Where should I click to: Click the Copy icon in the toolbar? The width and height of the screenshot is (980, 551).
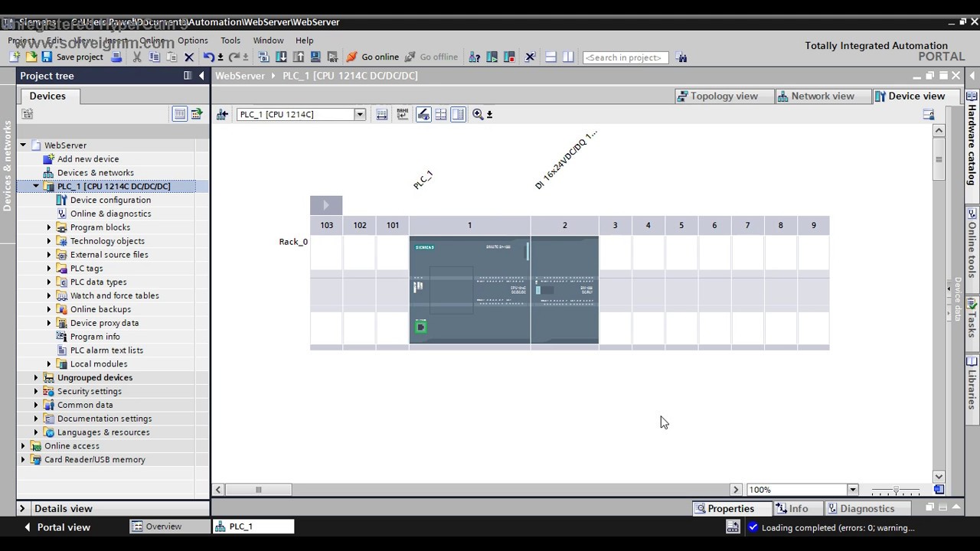pyautogui.click(x=155, y=57)
